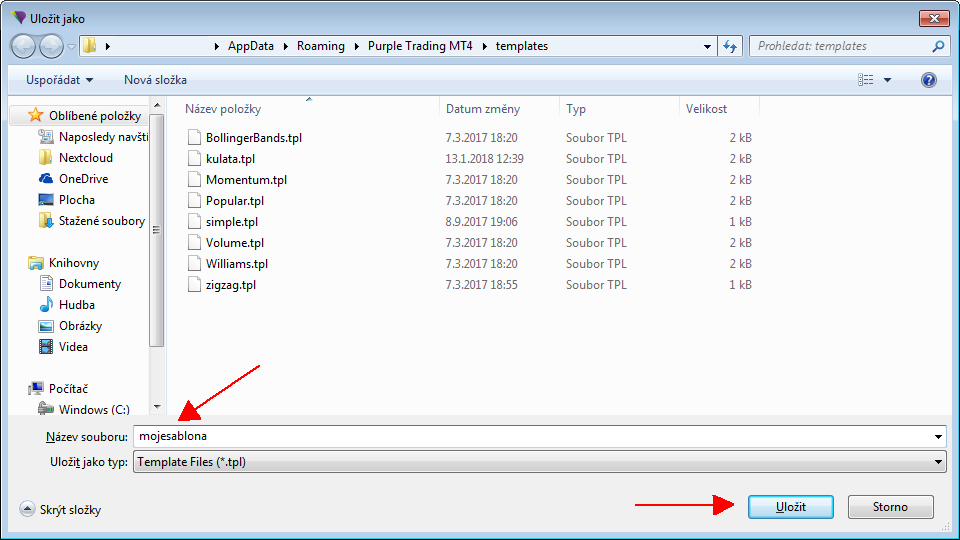Open the view options dropdown arrow
The height and width of the screenshot is (540, 960).
(x=887, y=80)
